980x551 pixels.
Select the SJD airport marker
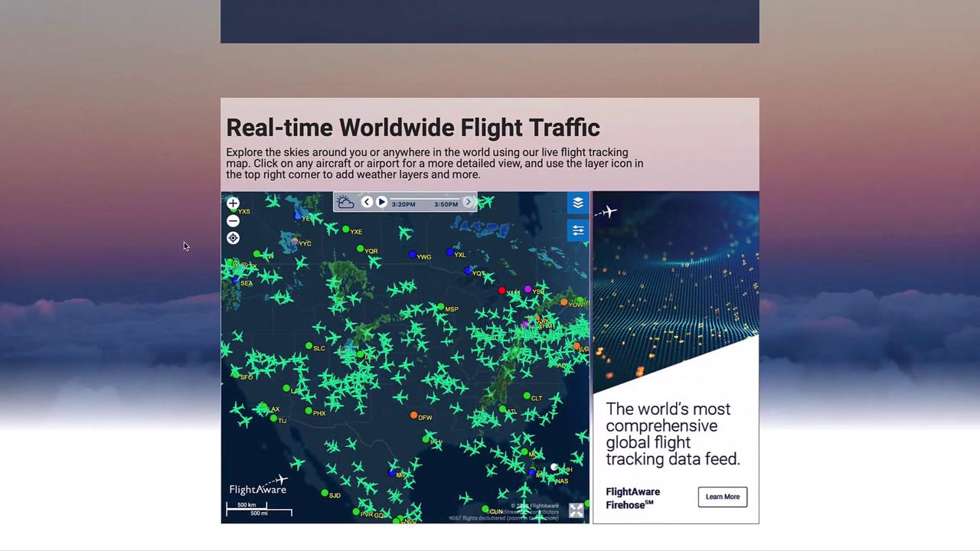(325, 494)
